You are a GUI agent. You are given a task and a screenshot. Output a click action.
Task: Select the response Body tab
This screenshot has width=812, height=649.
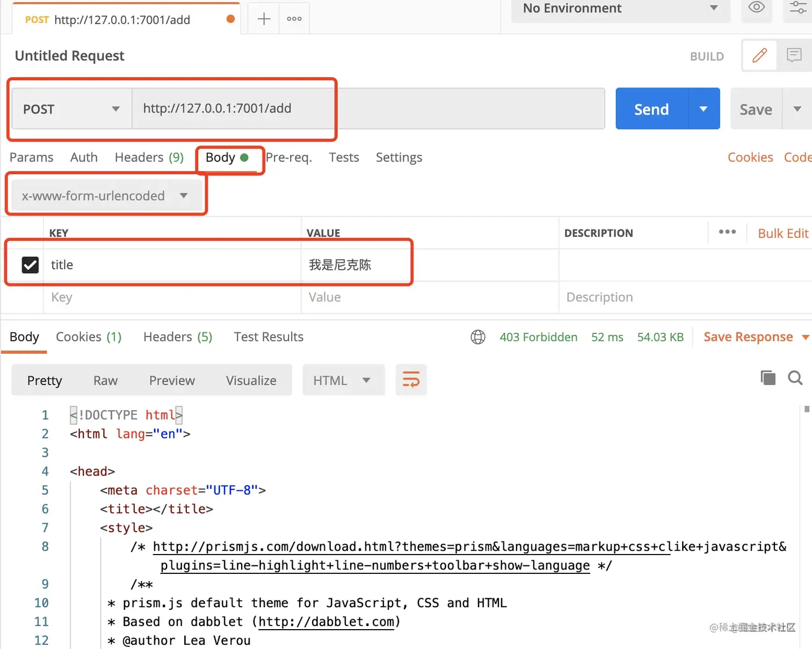pyautogui.click(x=24, y=337)
